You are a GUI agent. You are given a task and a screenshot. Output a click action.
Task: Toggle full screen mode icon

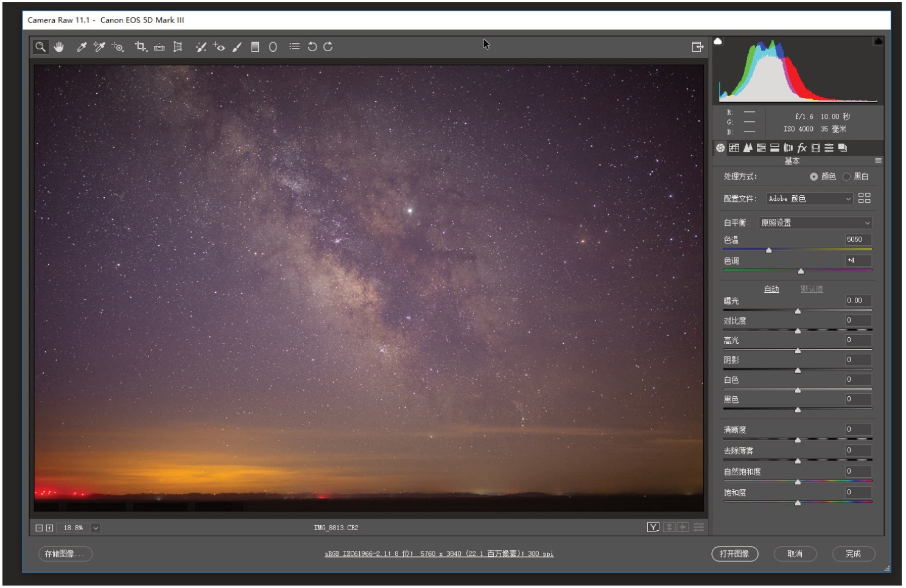(697, 47)
